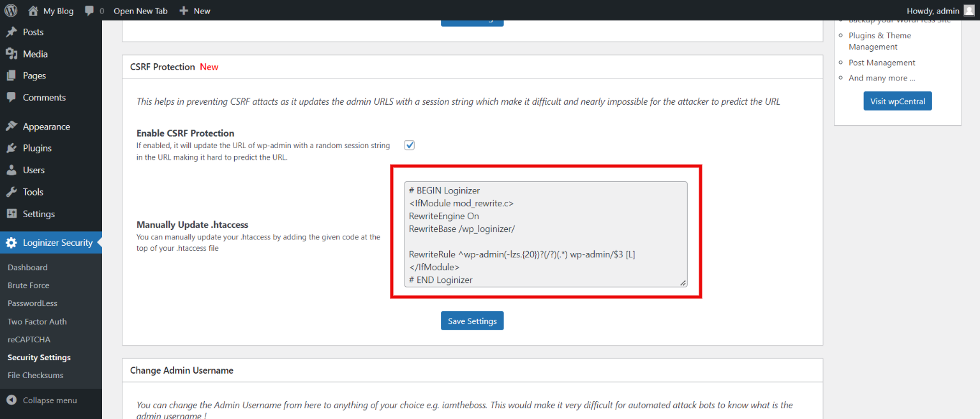Click the Settings sliders icon
The height and width of the screenshot is (419, 980).
(x=11, y=213)
